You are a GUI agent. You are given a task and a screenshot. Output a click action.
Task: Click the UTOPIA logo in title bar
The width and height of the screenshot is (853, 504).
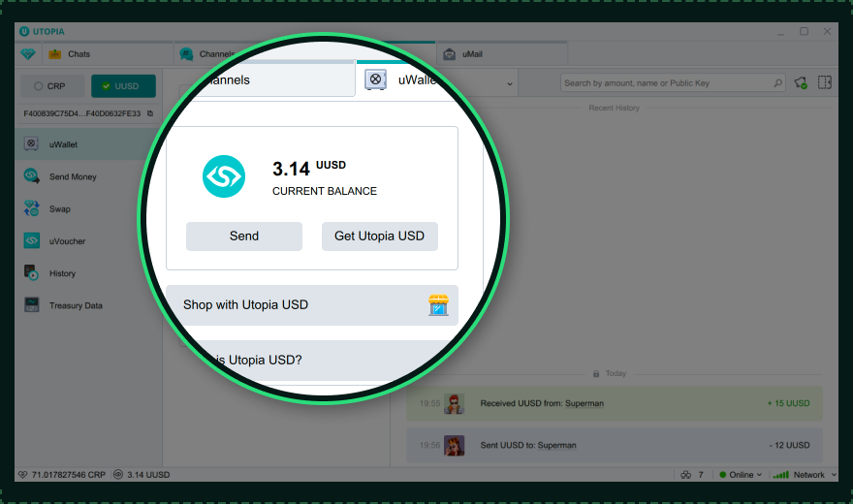coord(42,32)
